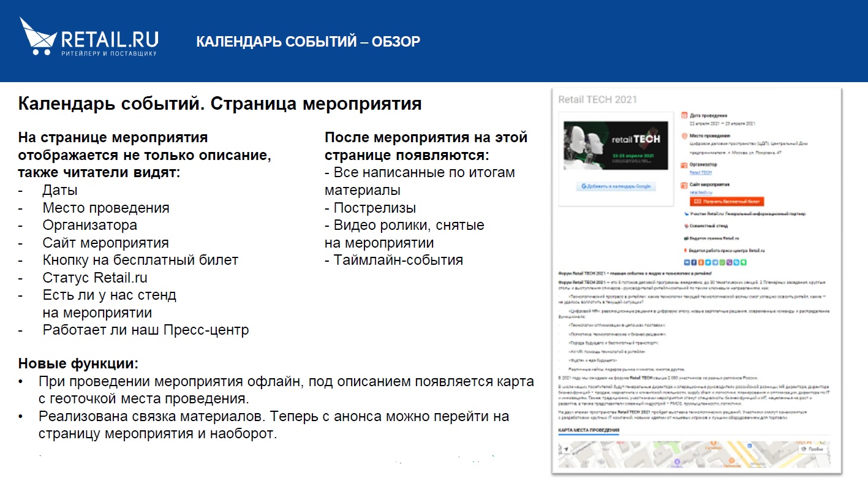
Task: Share the event via Telegram icon
Action: tap(715, 262)
